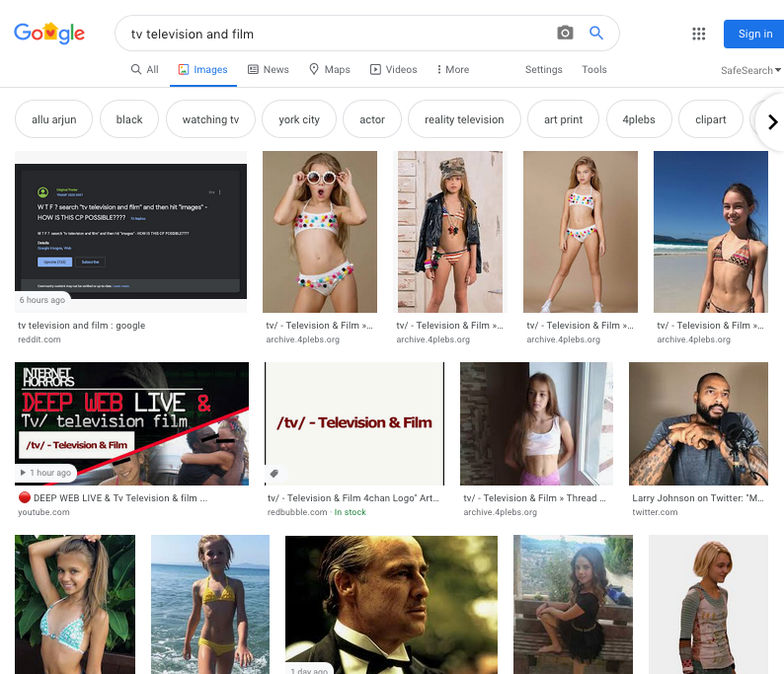Click the product tag icon on Redbubble result
Screen dimensions: 784x674
[275, 474]
